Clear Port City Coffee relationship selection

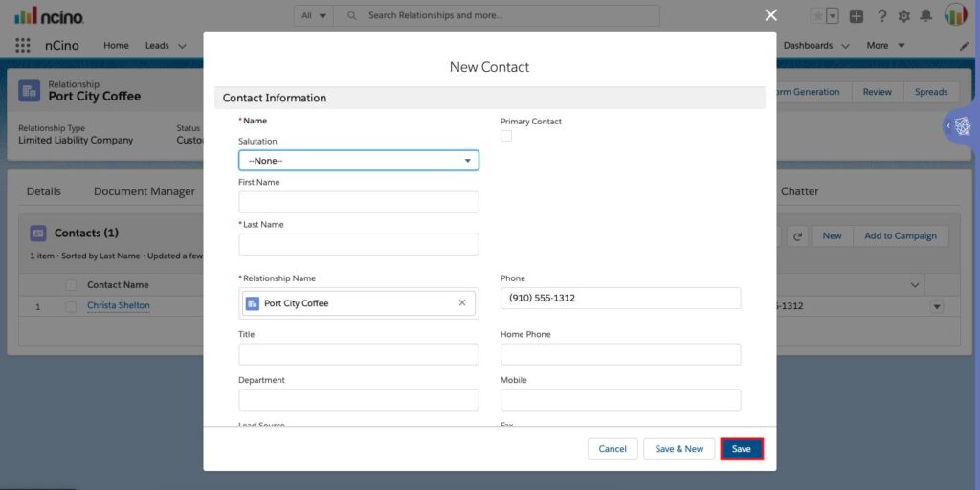pyautogui.click(x=462, y=303)
